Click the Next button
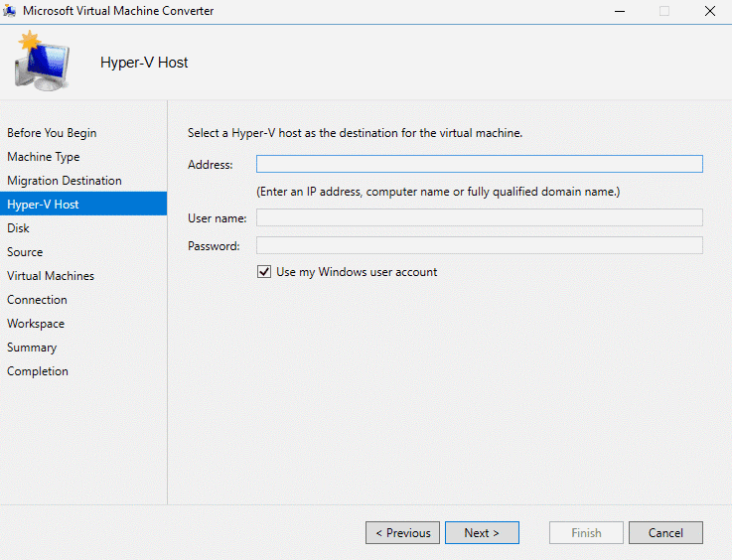 point(482,533)
